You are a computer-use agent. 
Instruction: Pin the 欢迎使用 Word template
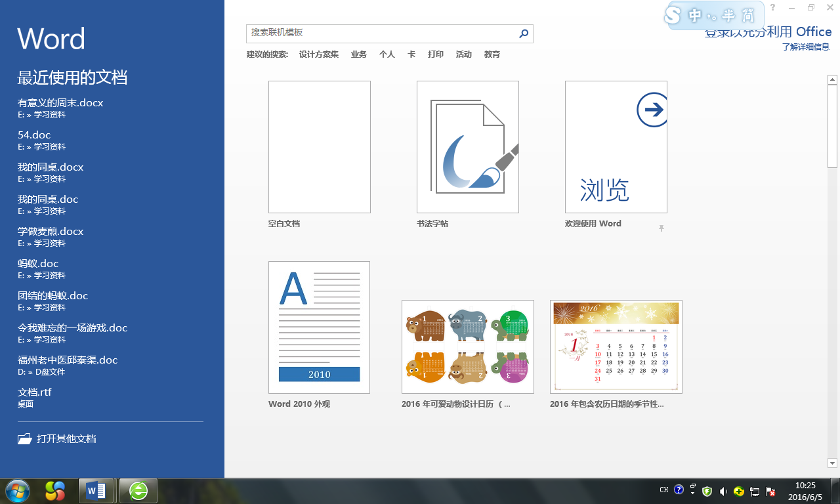pyautogui.click(x=661, y=228)
